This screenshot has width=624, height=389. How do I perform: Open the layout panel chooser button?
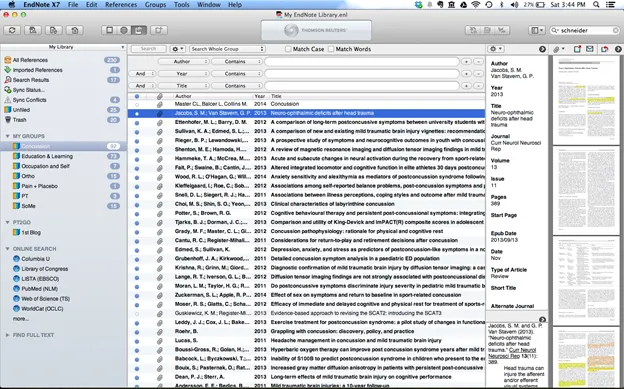tap(536, 30)
